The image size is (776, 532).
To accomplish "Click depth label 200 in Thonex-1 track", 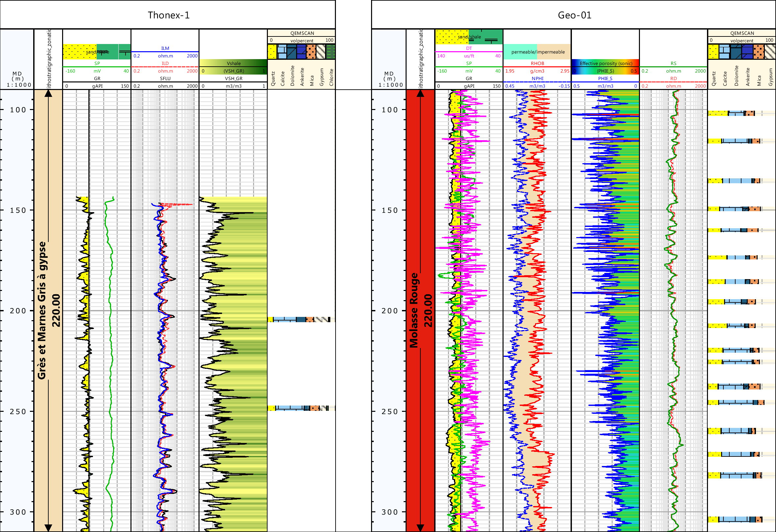I will tap(18, 311).
